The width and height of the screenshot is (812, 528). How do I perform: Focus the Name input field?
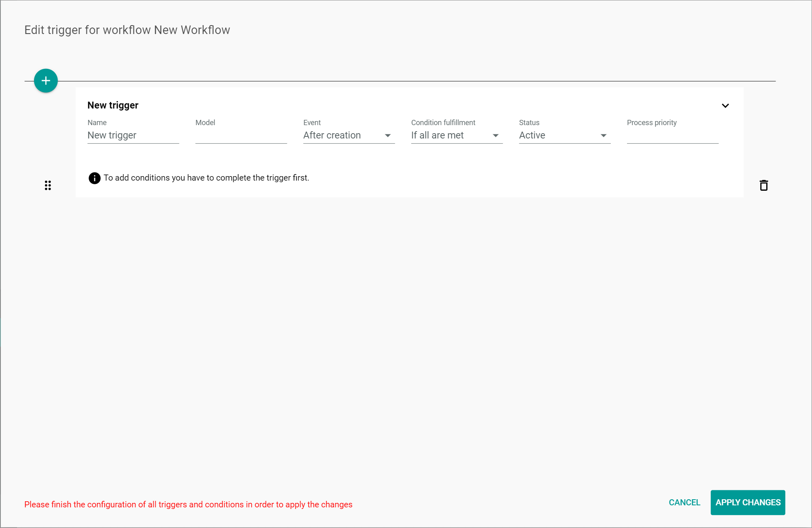133,135
